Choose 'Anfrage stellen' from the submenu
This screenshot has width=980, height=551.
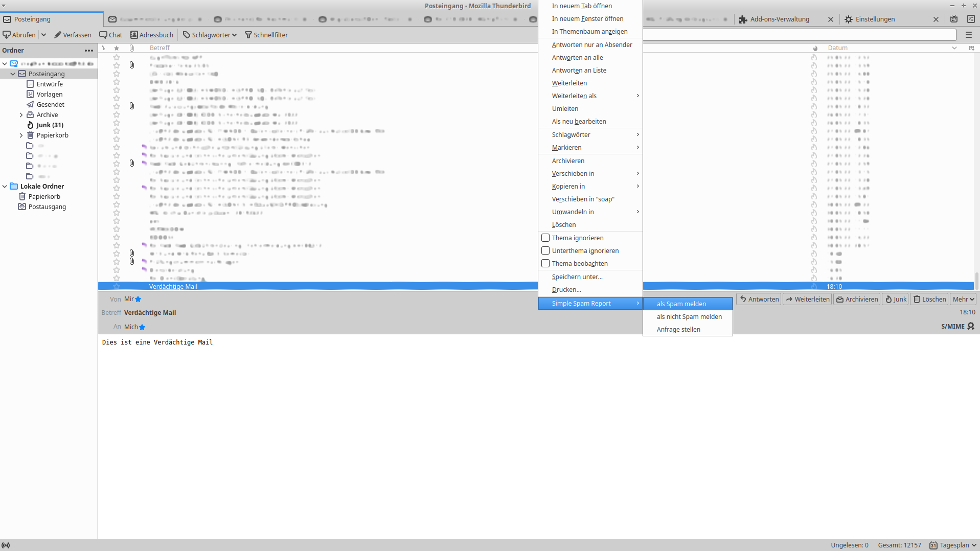678,329
